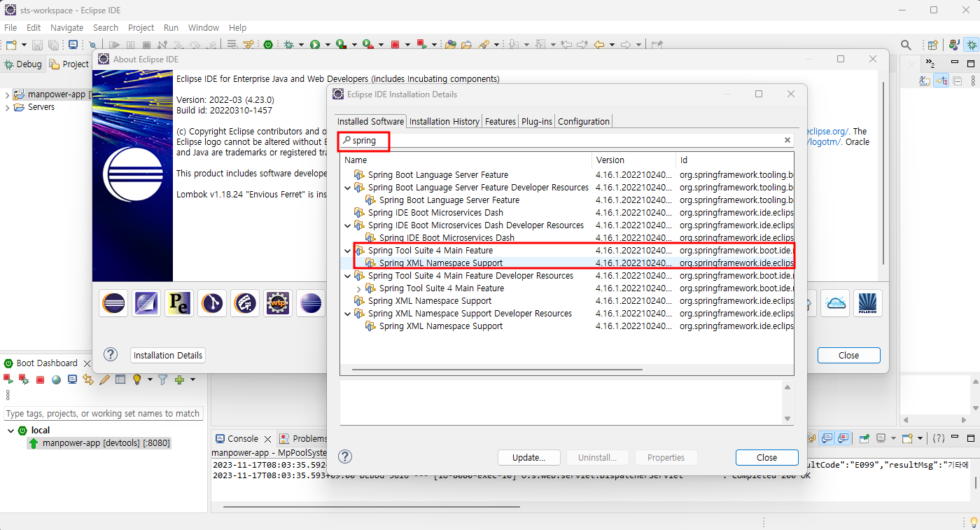Click the Version column header
Image resolution: width=980 pixels, height=530 pixels.
click(x=634, y=160)
